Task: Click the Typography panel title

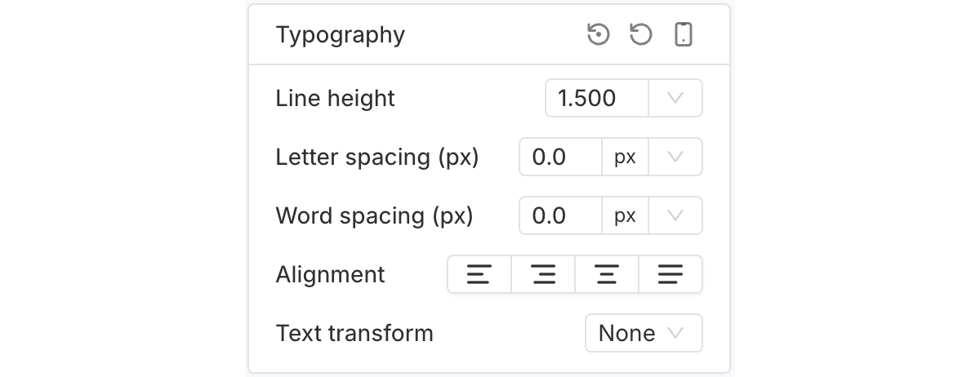Action: [341, 35]
